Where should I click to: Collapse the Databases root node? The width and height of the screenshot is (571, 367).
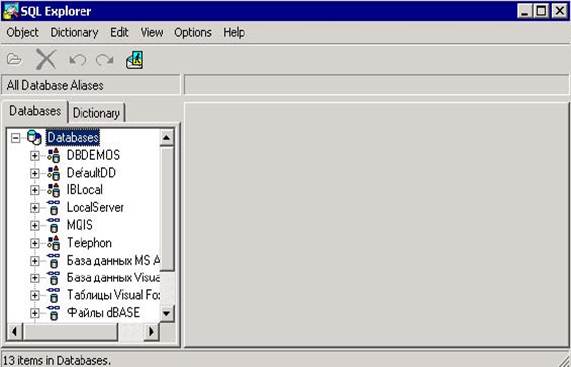point(15,138)
